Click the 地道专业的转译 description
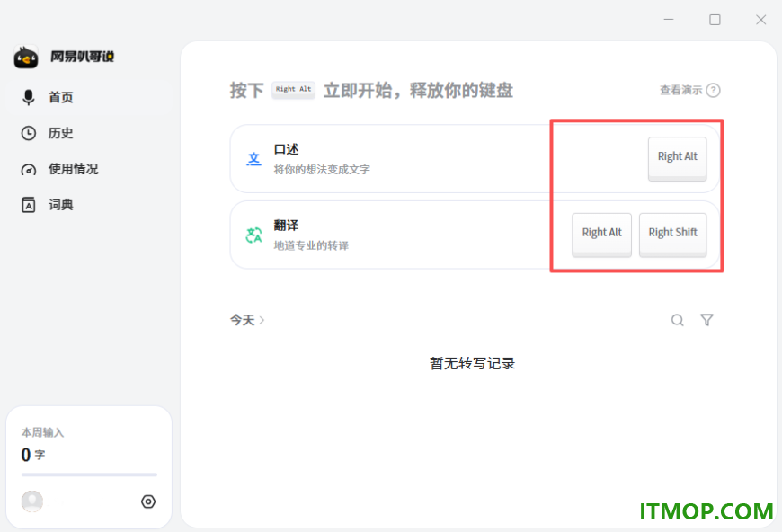This screenshot has width=782, height=532. [311, 246]
